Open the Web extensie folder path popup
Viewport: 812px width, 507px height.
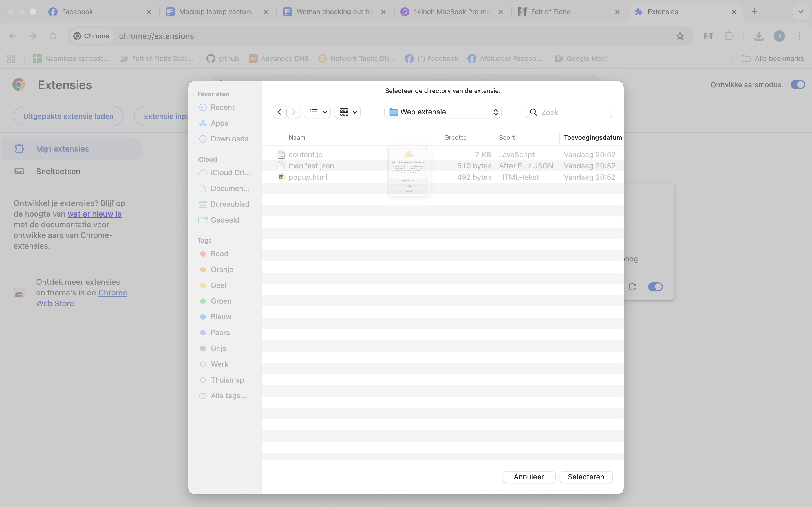pos(443,112)
